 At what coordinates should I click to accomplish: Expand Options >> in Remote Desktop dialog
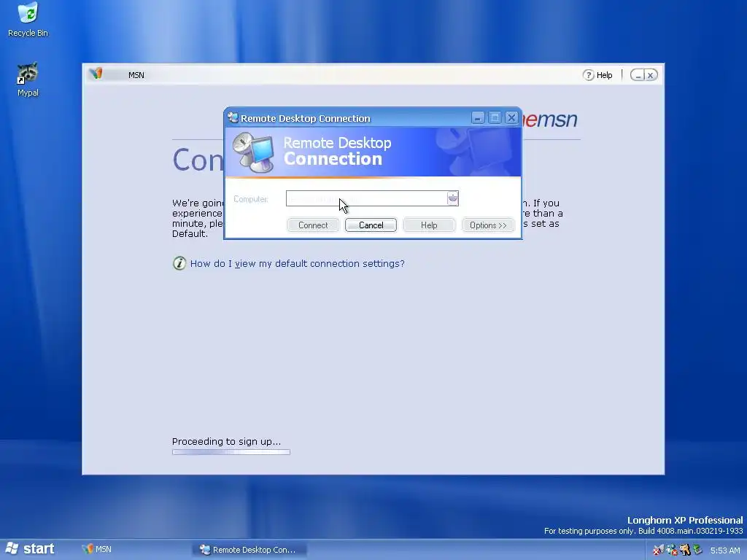[x=488, y=225]
